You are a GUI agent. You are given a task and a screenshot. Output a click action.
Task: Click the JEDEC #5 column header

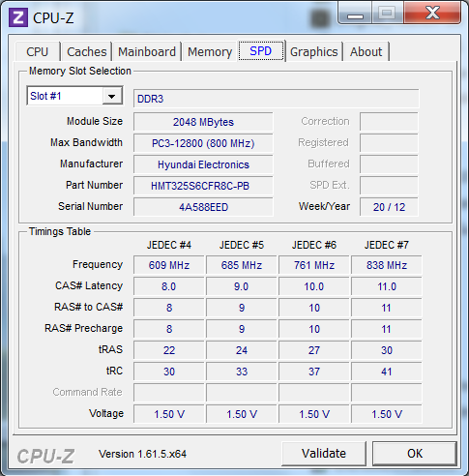point(242,245)
